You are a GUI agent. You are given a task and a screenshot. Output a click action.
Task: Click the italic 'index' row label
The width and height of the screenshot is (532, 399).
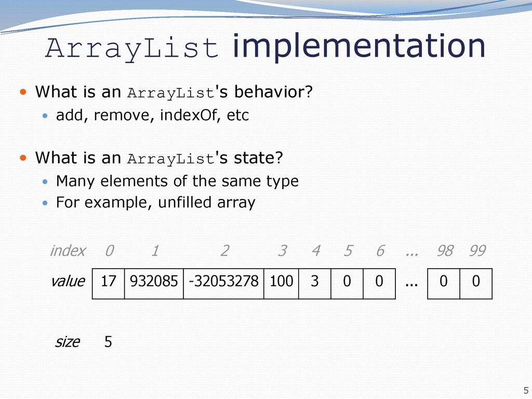[68, 251]
